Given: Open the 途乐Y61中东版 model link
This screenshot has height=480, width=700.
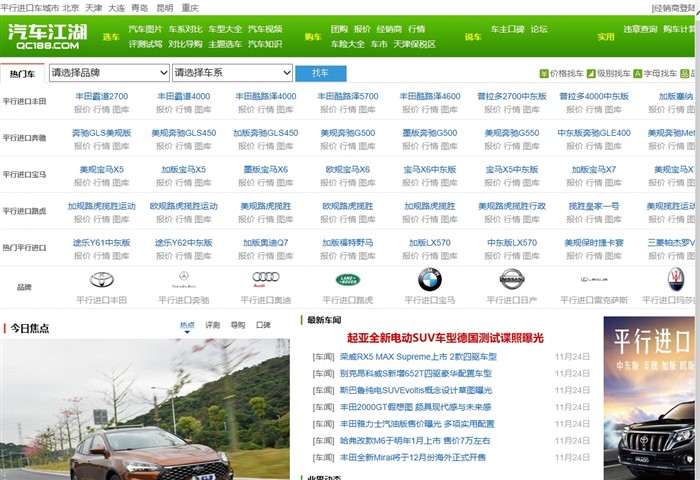Looking at the screenshot, I should click(x=102, y=242).
